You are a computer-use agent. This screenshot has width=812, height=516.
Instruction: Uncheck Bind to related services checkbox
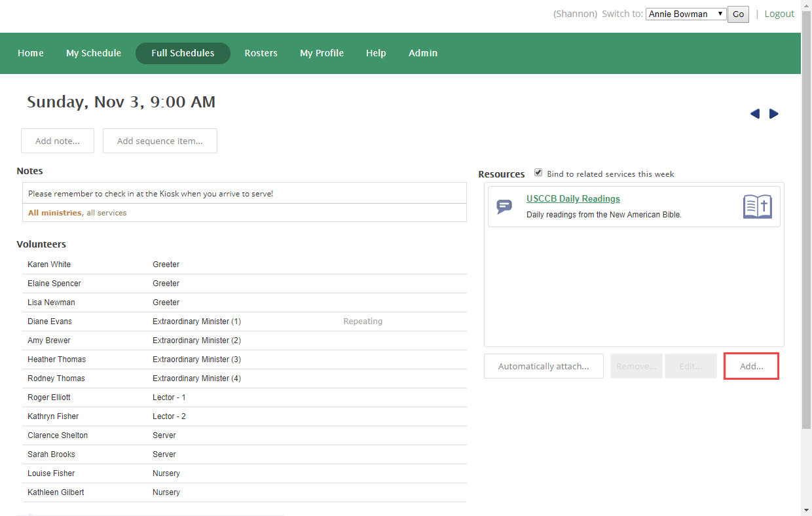coord(538,173)
